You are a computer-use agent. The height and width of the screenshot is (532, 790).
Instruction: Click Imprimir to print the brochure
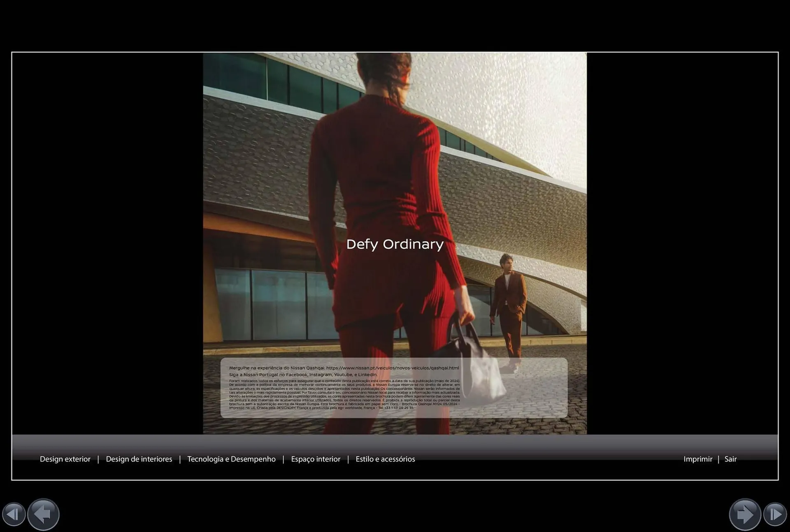(697, 459)
